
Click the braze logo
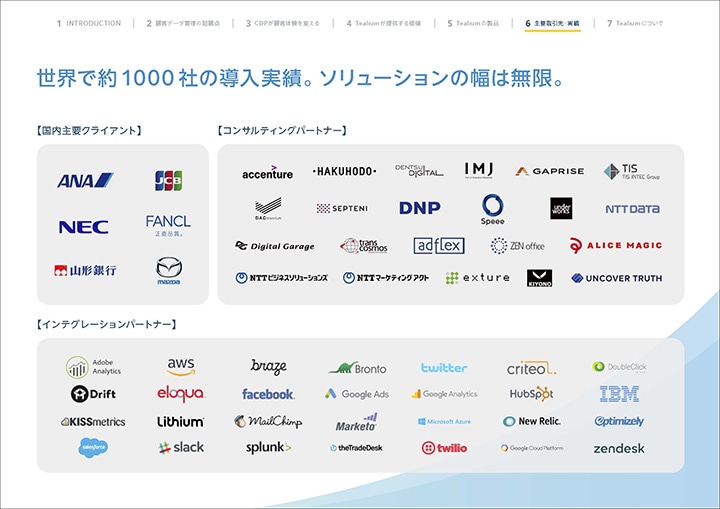point(268,367)
